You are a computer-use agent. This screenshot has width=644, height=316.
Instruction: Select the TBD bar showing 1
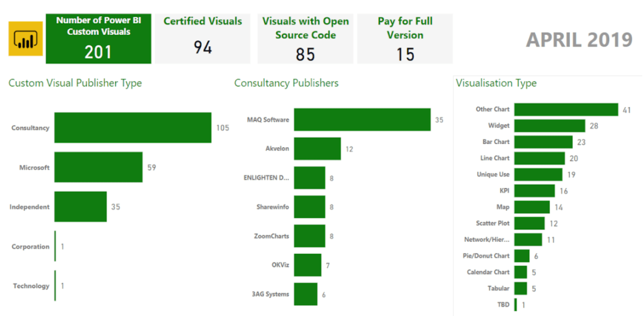(516, 304)
